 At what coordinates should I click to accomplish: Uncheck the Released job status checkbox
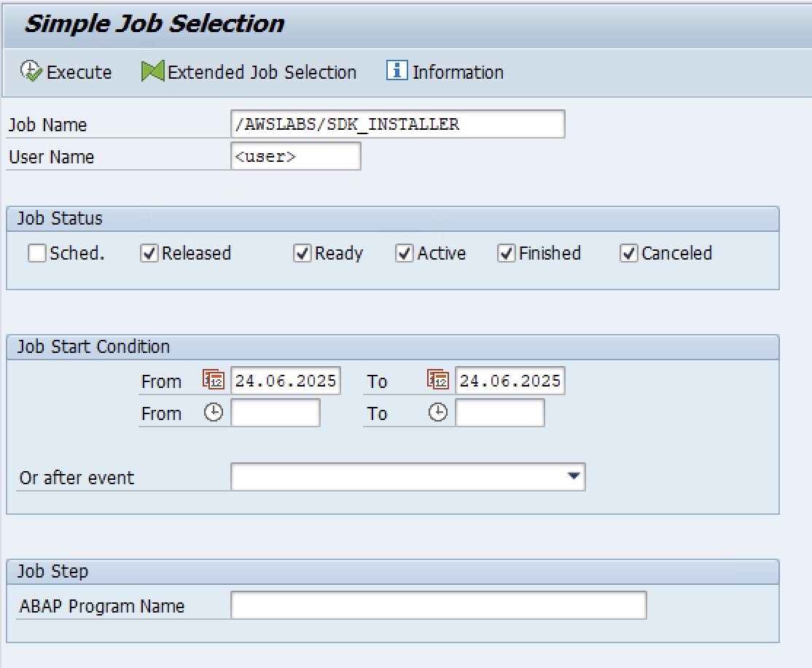(149, 253)
